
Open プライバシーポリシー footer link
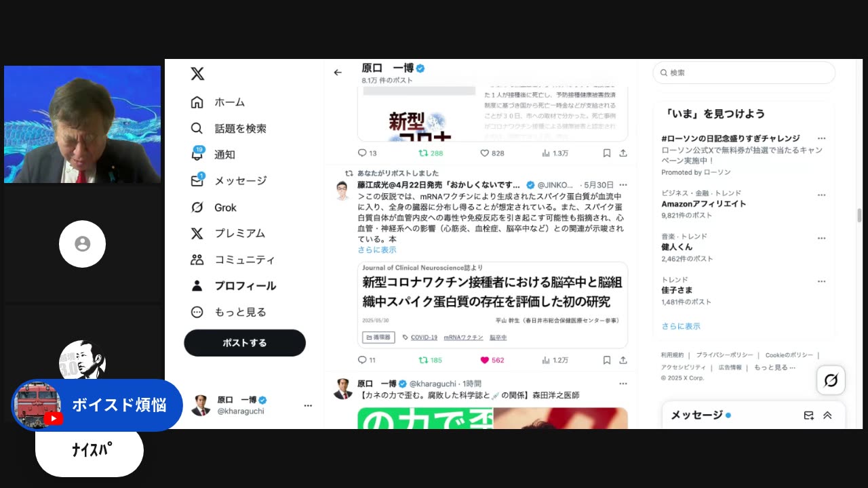[x=724, y=355]
